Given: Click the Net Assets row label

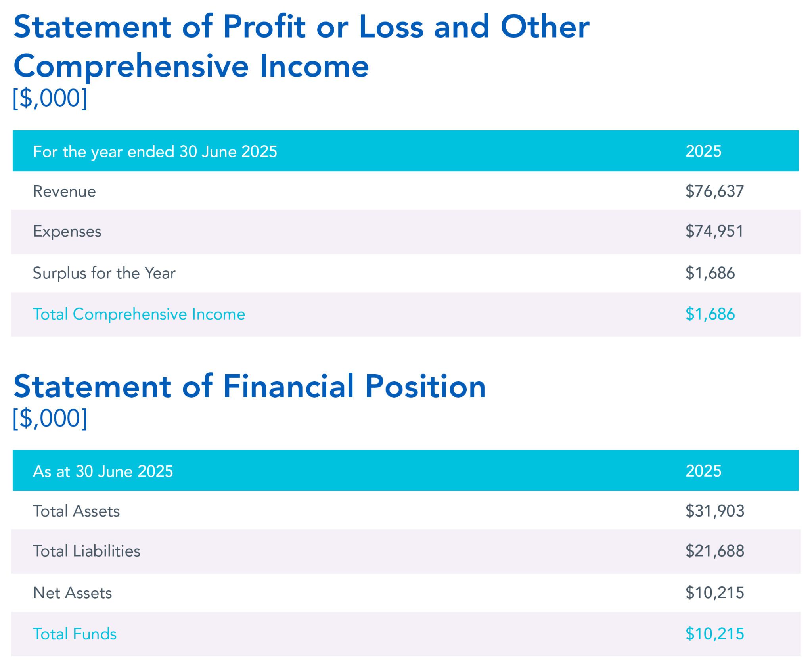Looking at the screenshot, I should tap(72, 593).
